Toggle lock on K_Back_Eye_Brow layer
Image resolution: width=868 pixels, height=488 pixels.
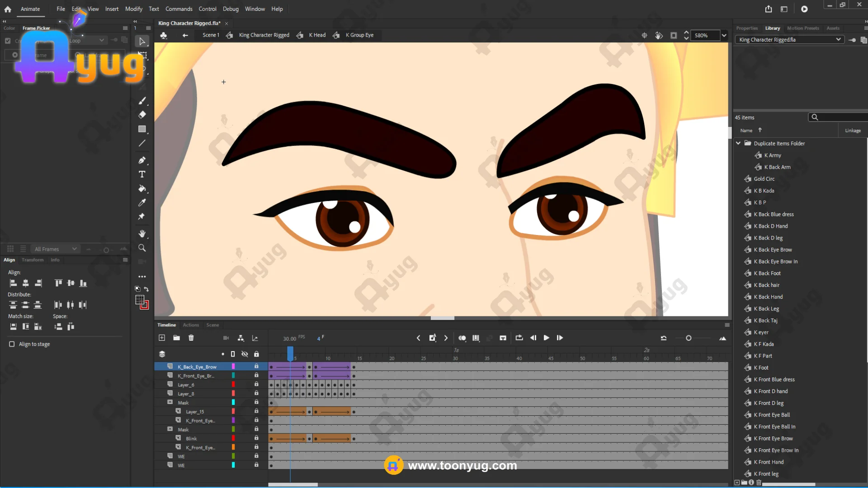tap(256, 366)
